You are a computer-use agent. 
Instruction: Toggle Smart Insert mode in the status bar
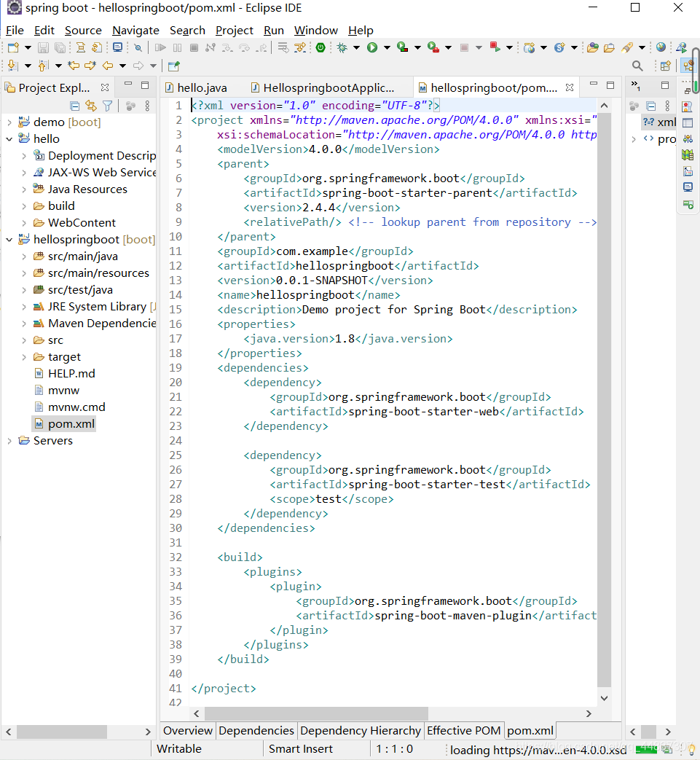301,748
